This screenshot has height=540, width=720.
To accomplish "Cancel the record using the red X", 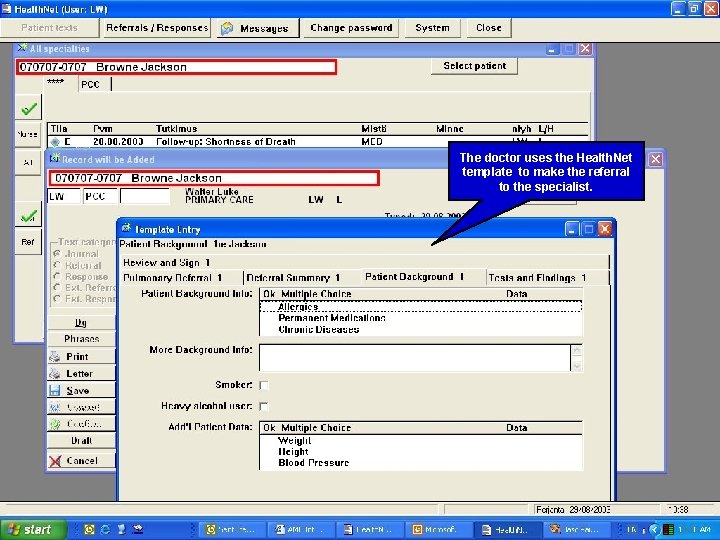I will (81, 461).
